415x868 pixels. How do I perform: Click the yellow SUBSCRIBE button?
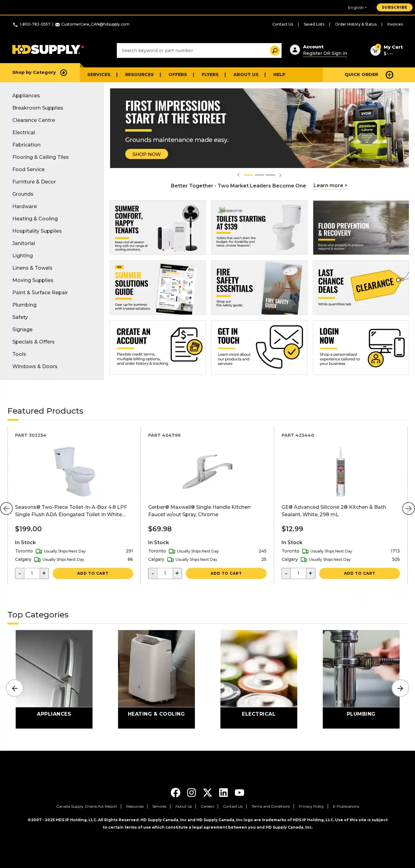click(x=394, y=7)
